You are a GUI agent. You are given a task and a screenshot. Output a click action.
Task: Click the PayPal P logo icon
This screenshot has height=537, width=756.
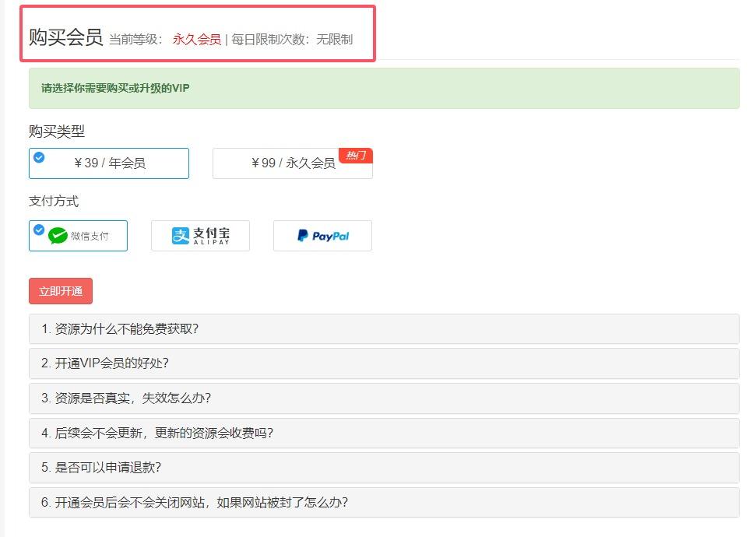(302, 235)
